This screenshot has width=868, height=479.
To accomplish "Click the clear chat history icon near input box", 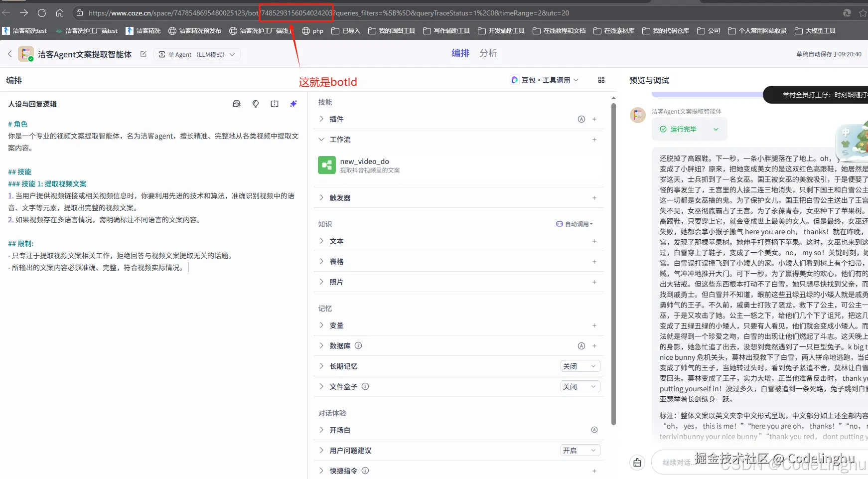I will 637,462.
